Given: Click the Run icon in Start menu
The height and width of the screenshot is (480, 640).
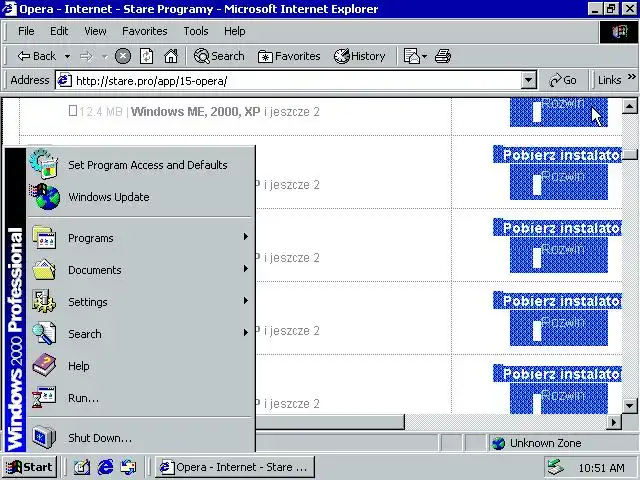Looking at the screenshot, I should click(x=44, y=397).
